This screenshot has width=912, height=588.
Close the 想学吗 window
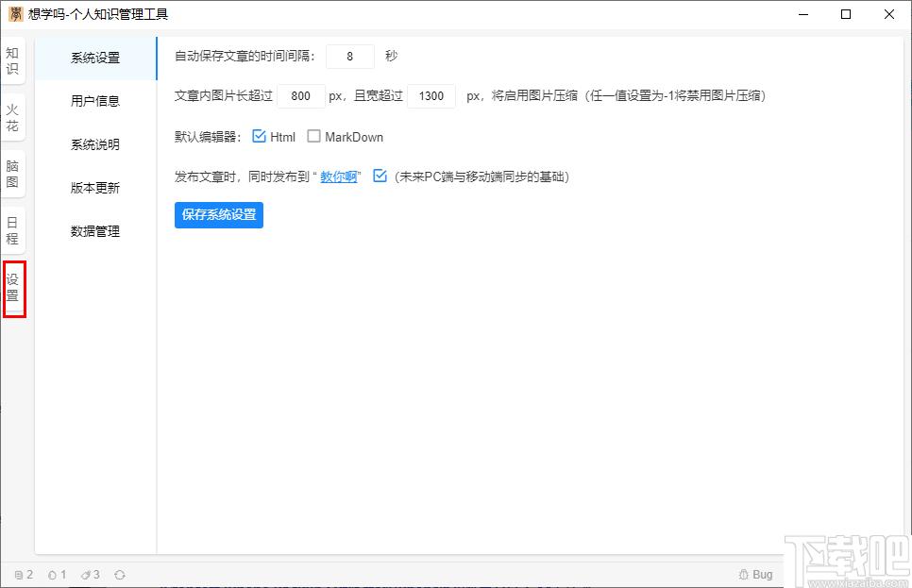889,14
